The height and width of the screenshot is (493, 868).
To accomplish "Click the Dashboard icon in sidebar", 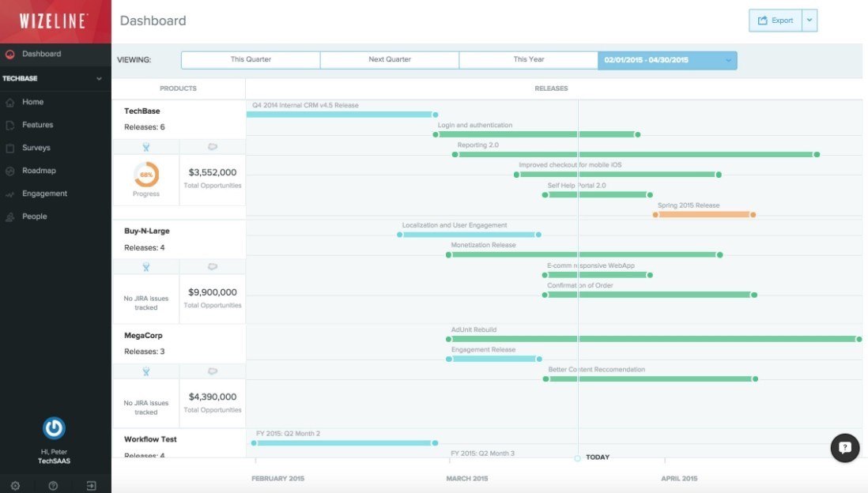I will point(10,55).
